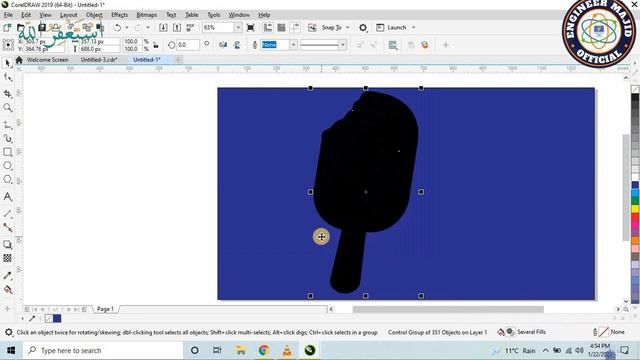640x360 pixels.
Task: Toggle Show rulers button
Action: [x=268, y=27]
